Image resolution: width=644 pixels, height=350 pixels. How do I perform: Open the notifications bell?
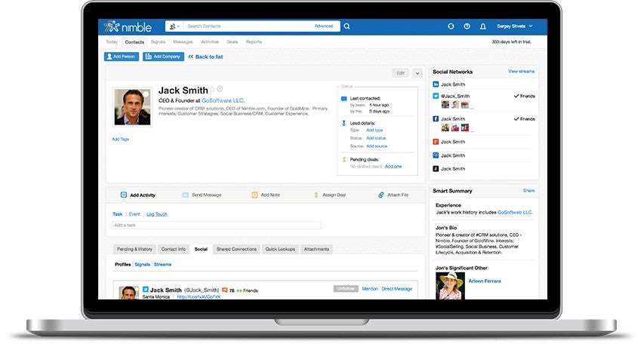[x=483, y=26]
